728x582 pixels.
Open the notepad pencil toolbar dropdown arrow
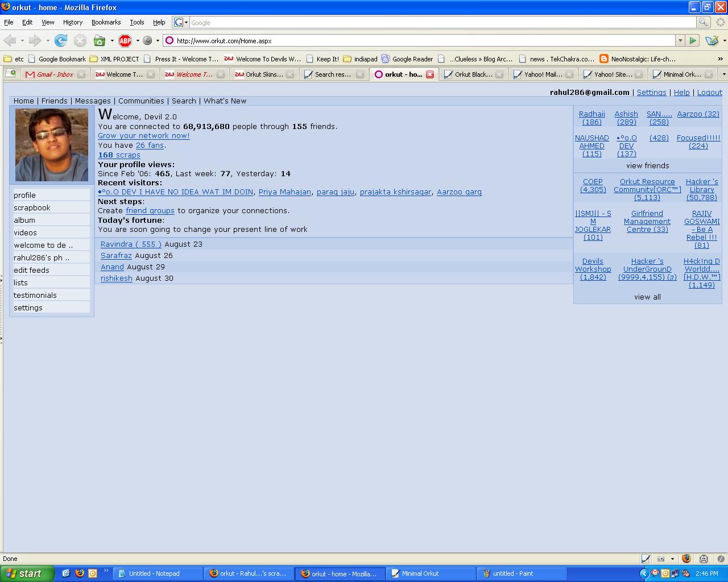coord(723,40)
